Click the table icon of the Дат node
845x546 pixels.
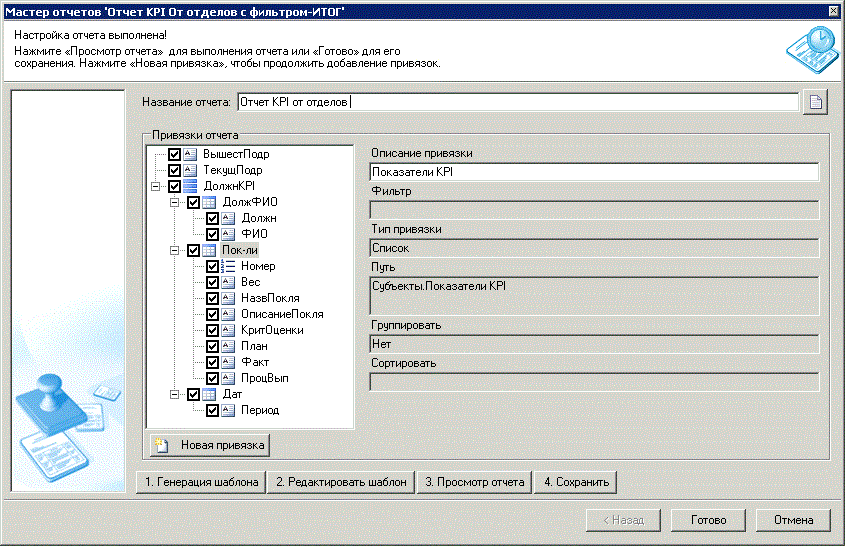[x=209, y=395]
